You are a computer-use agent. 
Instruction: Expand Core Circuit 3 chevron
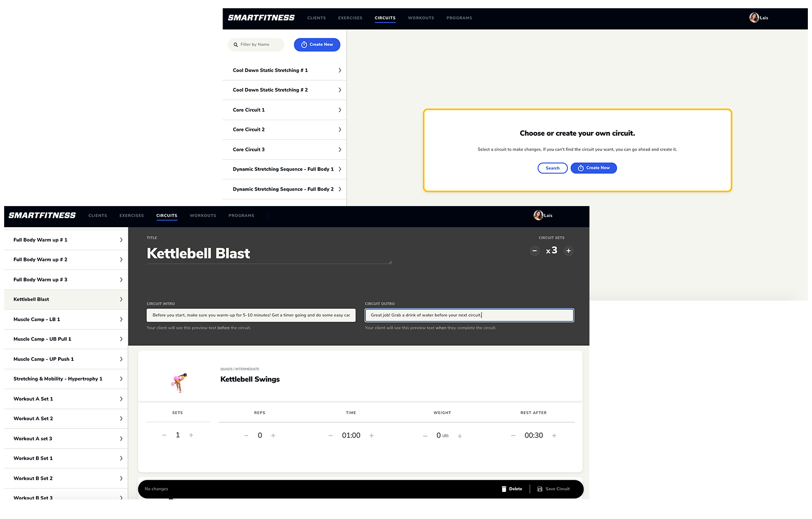pos(340,150)
